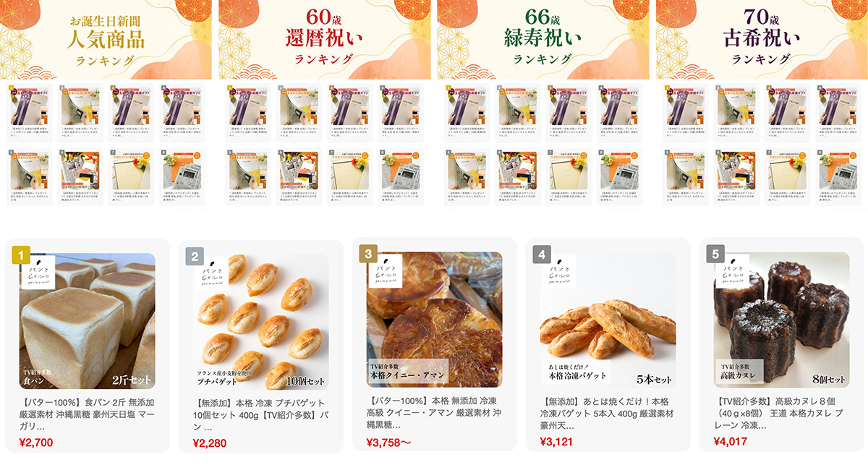Viewport: 868px width, 470px height.
Task: Click the rank 1 badge on 食パン
Action: [21, 255]
